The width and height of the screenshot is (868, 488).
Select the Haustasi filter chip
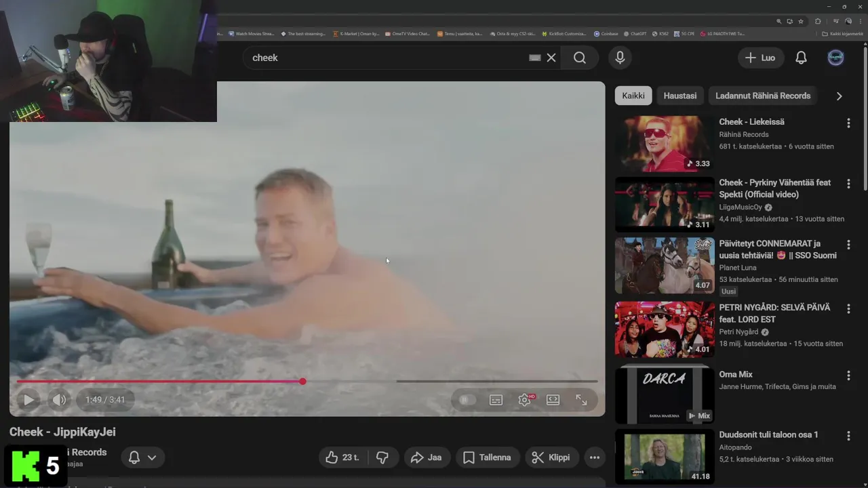click(680, 96)
